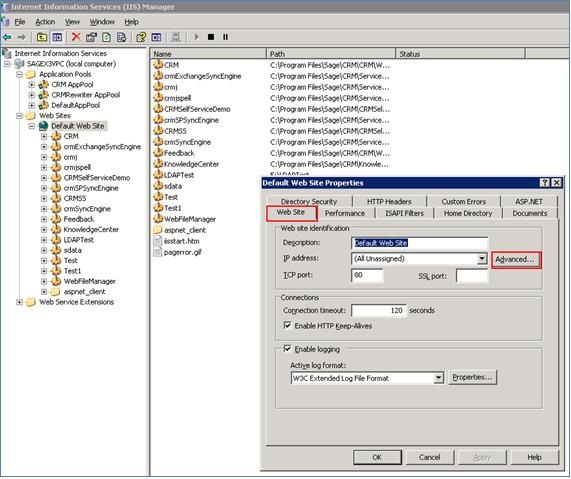Click the Pause item toolbar icon
The height and width of the screenshot is (479, 571).
[225, 37]
